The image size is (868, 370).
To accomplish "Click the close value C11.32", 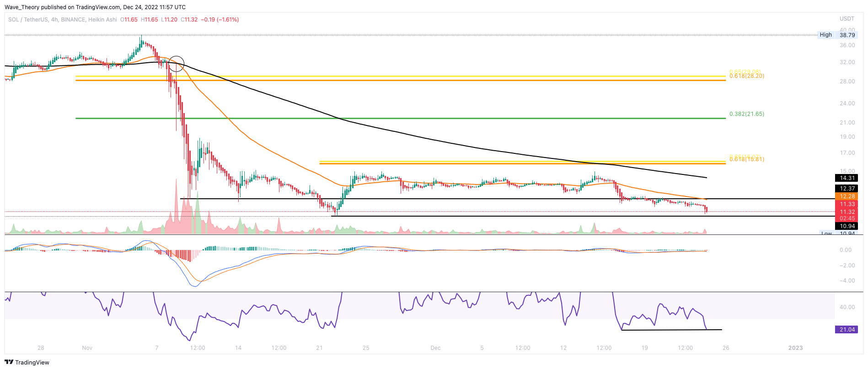I will (189, 20).
